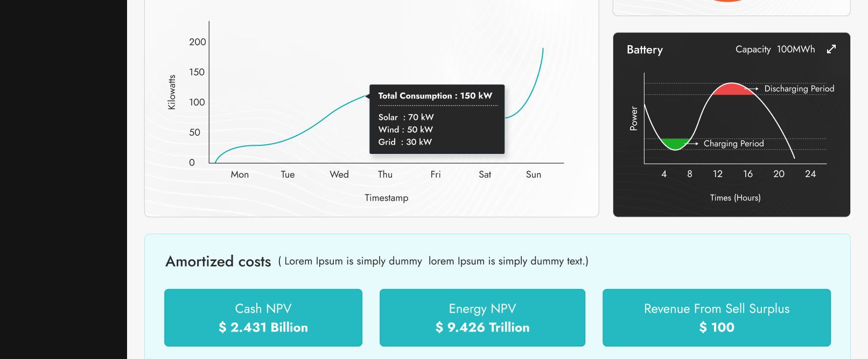868x359 pixels.
Task: Select Sat on the timestamp axis
Action: [x=485, y=174]
